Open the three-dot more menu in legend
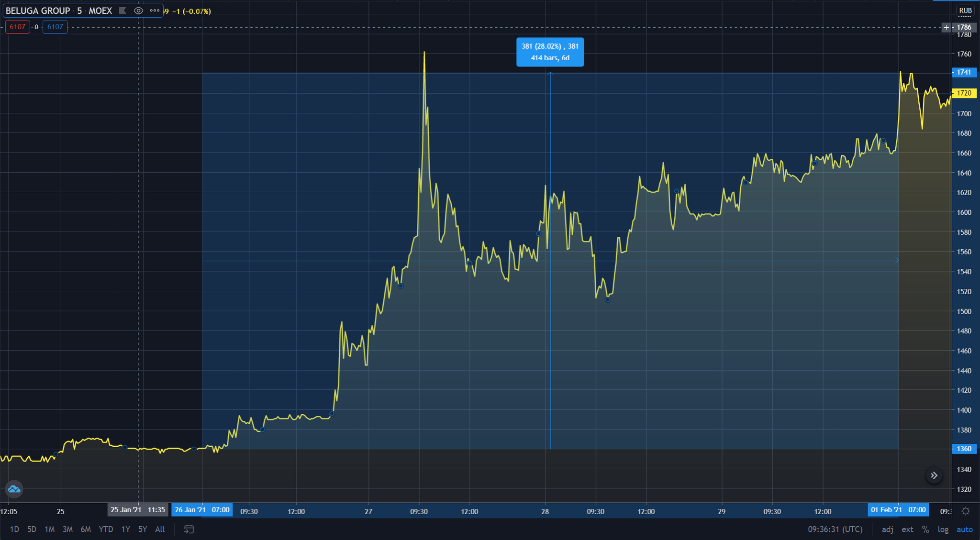980x540 pixels. [x=155, y=11]
